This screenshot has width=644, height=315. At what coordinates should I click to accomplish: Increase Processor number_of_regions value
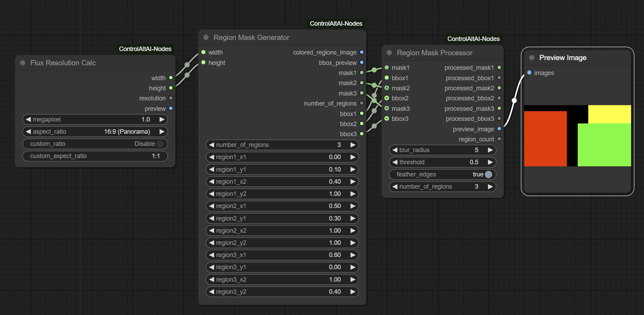pyautogui.click(x=490, y=186)
